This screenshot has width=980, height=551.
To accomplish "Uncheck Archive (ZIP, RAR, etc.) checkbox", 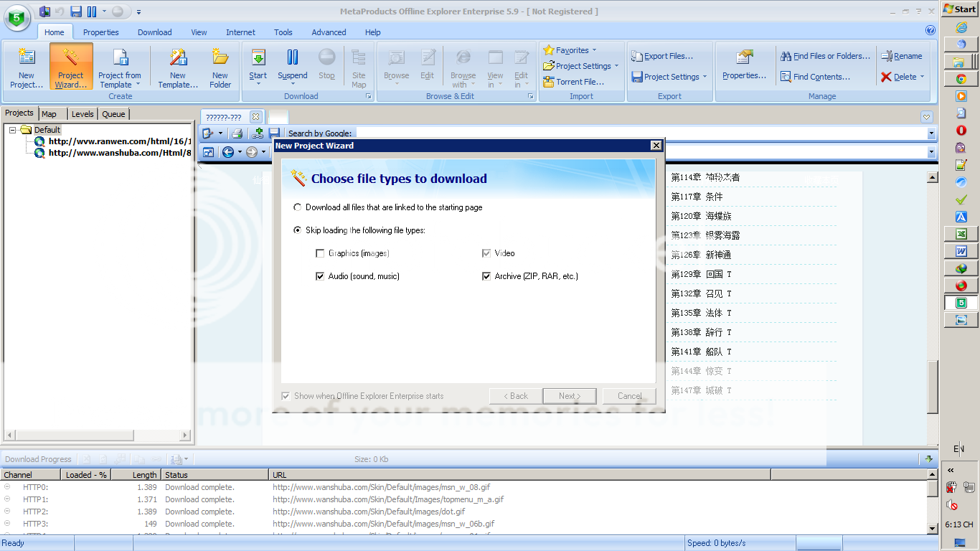I will [x=486, y=276].
